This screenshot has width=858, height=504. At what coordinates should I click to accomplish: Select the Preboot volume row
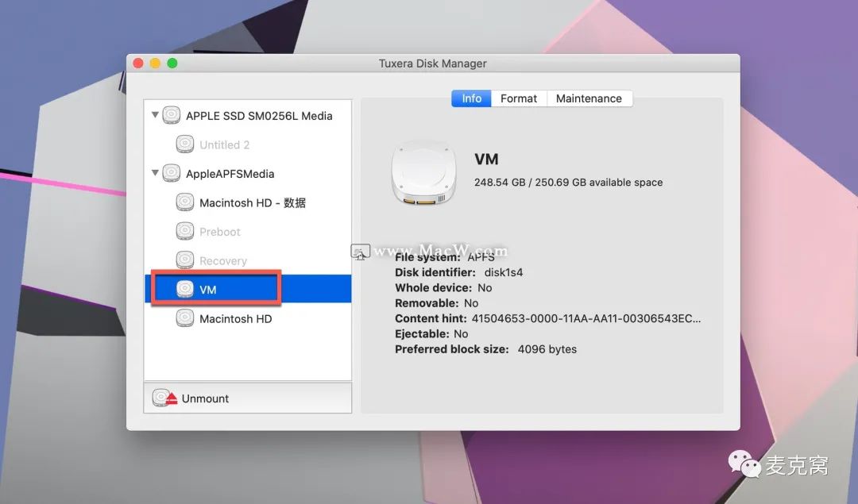(248, 231)
